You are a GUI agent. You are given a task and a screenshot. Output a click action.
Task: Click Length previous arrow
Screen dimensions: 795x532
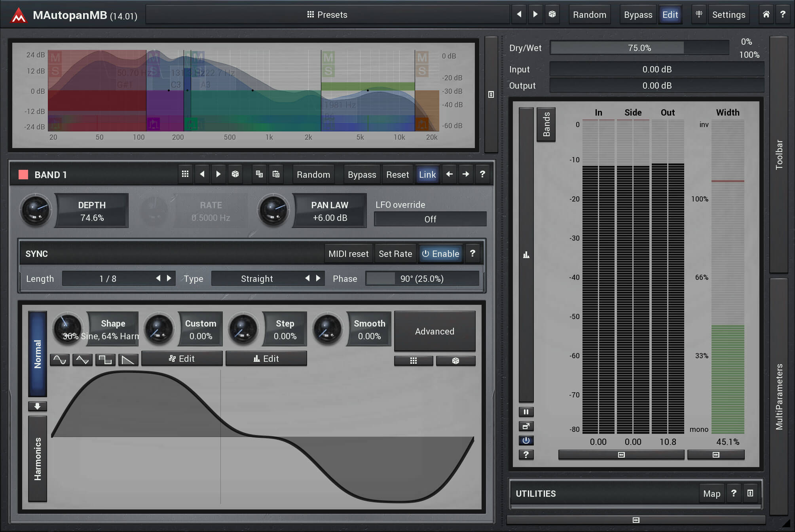pyautogui.click(x=158, y=278)
